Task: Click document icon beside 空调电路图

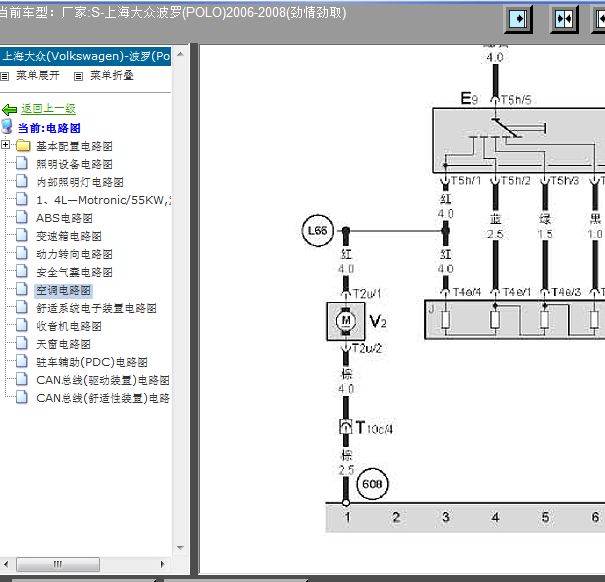Action: [x=22, y=289]
